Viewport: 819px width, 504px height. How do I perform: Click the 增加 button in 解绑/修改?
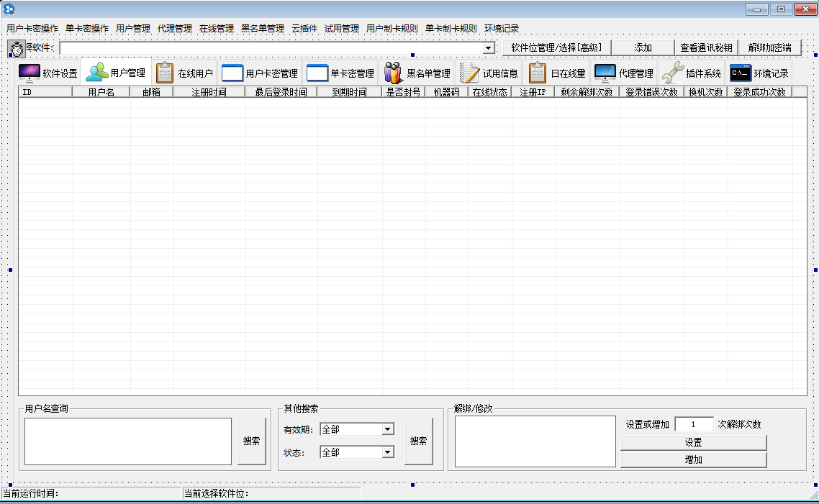pyautogui.click(x=693, y=460)
